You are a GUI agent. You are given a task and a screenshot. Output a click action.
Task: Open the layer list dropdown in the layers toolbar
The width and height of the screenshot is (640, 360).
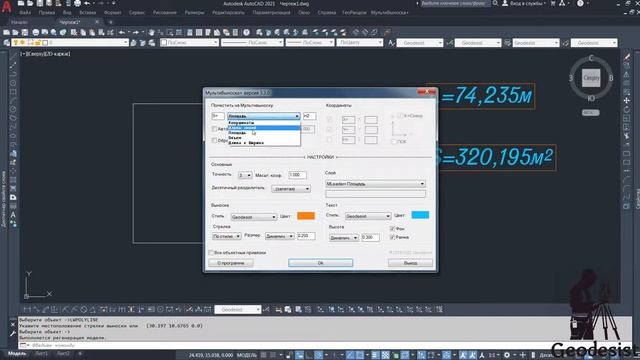pos(71,42)
